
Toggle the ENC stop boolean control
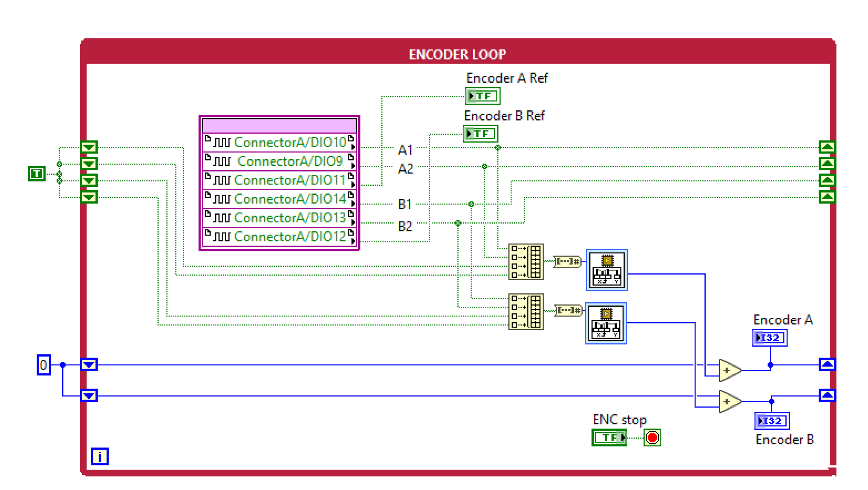[x=609, y=437]
